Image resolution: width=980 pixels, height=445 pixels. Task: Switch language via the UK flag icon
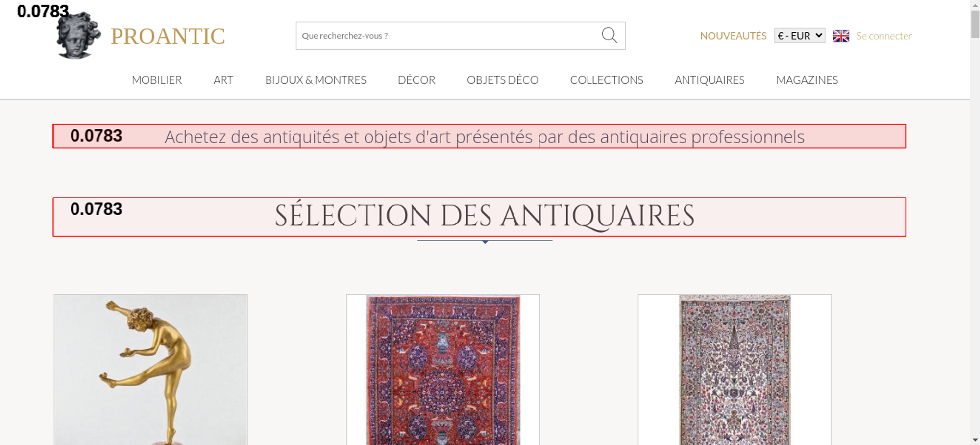pyautogui.click(x=841, y=36)
